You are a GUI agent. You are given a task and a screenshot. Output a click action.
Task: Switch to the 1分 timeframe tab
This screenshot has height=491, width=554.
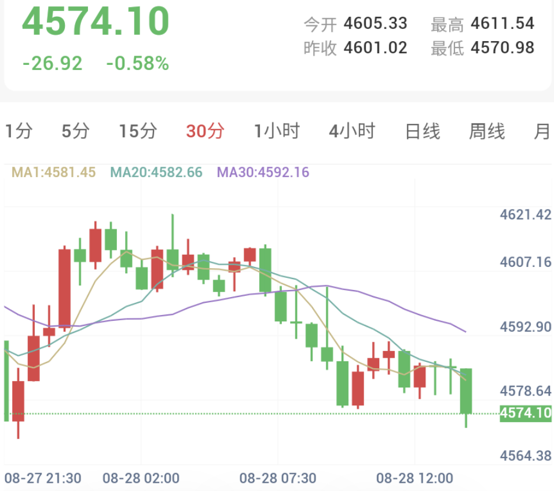pos(19,131)
